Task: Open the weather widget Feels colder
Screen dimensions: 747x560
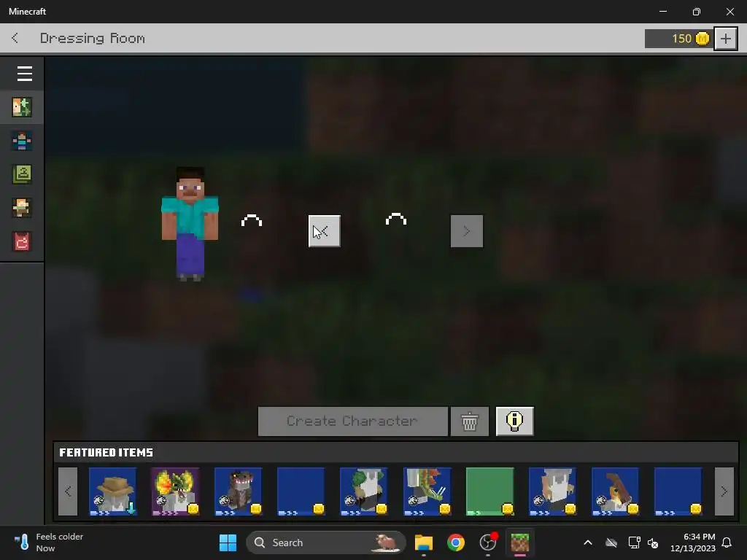Action: [x=49, y=542]
